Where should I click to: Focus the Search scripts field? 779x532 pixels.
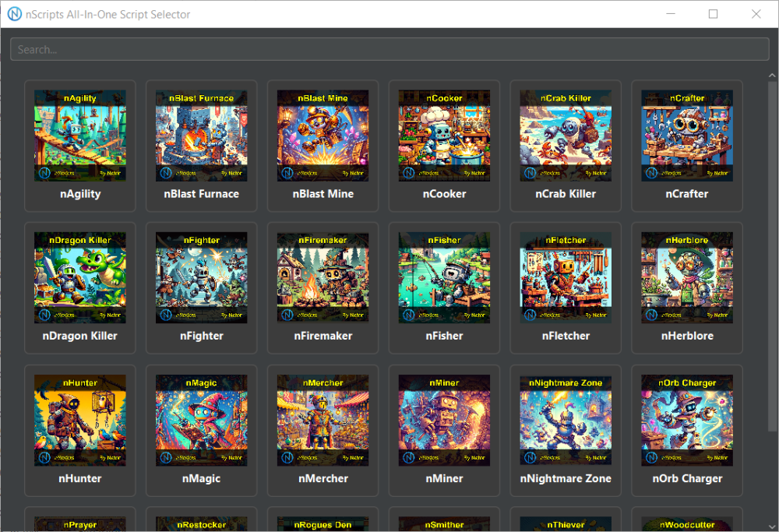pos(389,50)
